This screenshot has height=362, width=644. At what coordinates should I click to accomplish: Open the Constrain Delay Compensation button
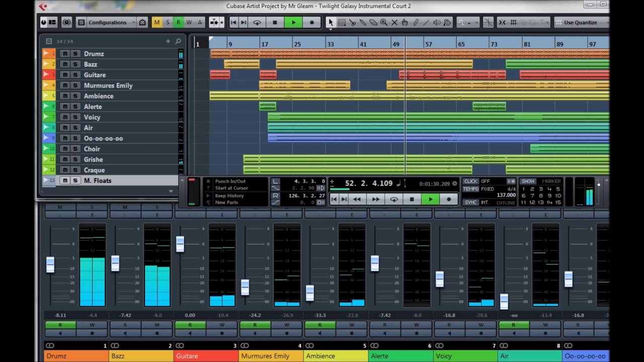67,22
